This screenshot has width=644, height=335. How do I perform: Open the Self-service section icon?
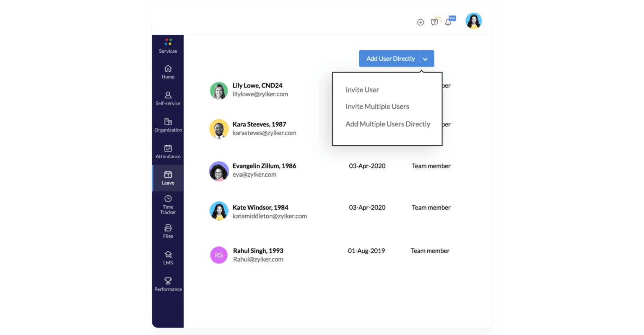click(168, 95)
